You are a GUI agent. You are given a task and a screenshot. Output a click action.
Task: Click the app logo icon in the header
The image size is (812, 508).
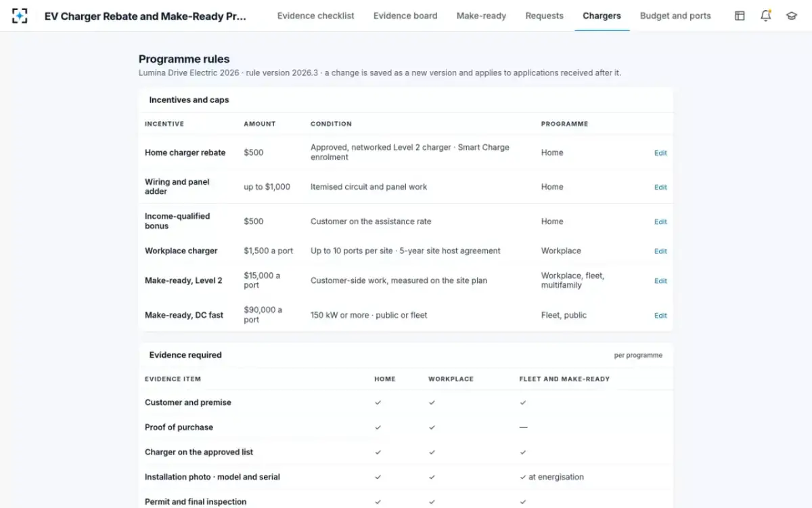[x=20, y=16]
